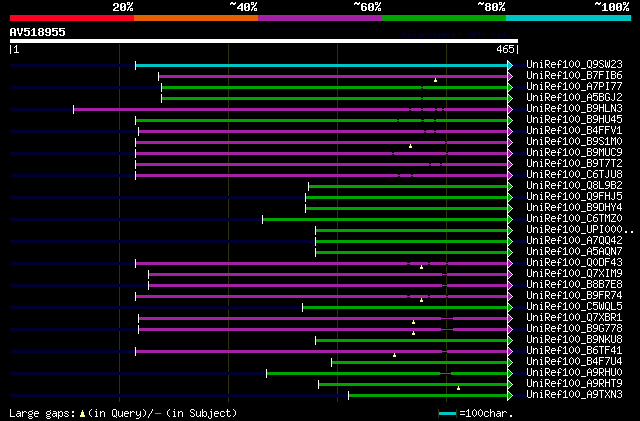
Task: Click the green alignment bar for UniRef100_B9HU45
Action: pos(322,120)
